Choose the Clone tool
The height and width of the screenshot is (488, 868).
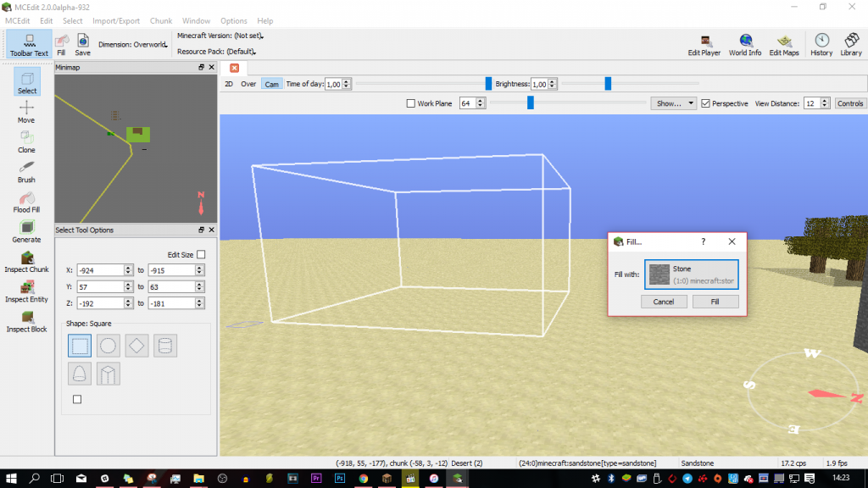26,141
